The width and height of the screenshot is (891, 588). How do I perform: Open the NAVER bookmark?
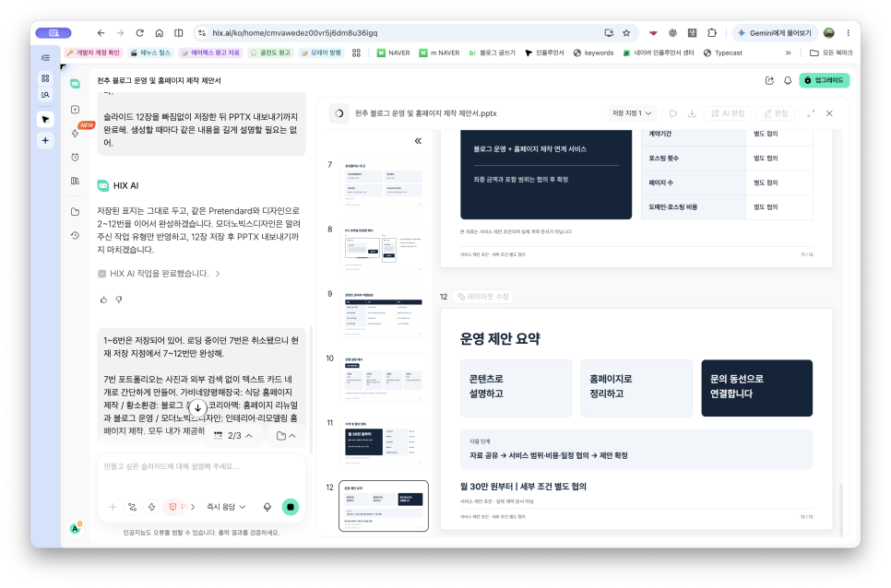(x=393, y=53)
